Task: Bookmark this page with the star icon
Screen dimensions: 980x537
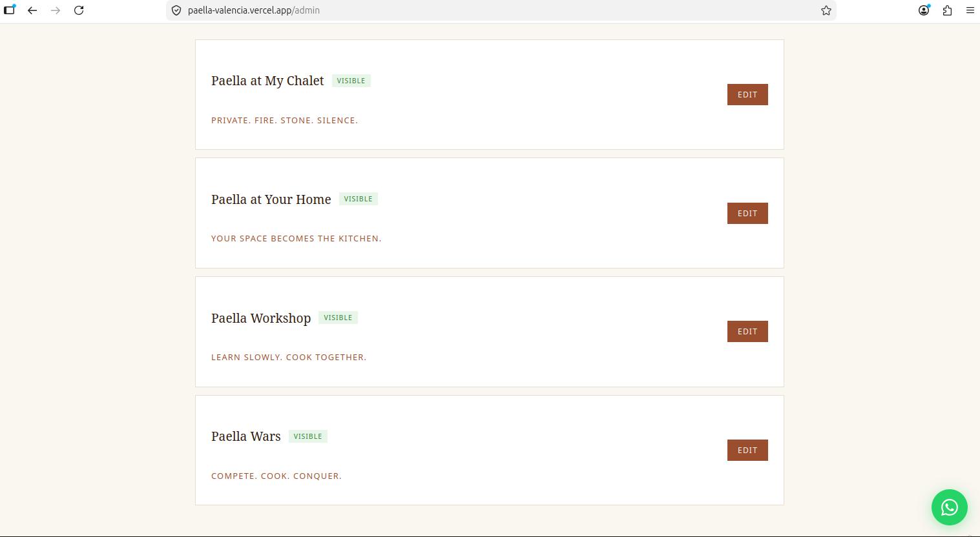Action: click(x=826, y=10)
